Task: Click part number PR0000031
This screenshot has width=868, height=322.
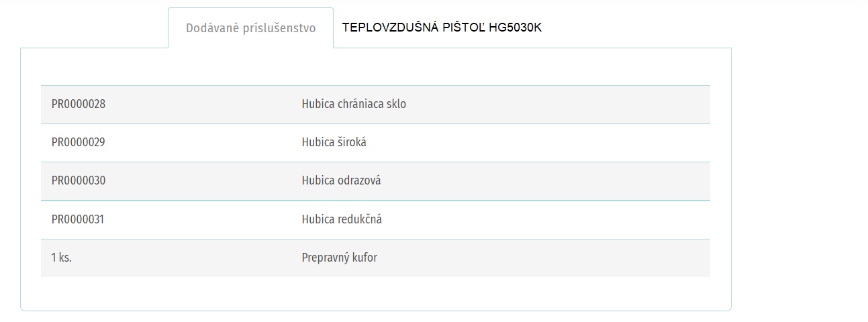Action: point(79,219)
